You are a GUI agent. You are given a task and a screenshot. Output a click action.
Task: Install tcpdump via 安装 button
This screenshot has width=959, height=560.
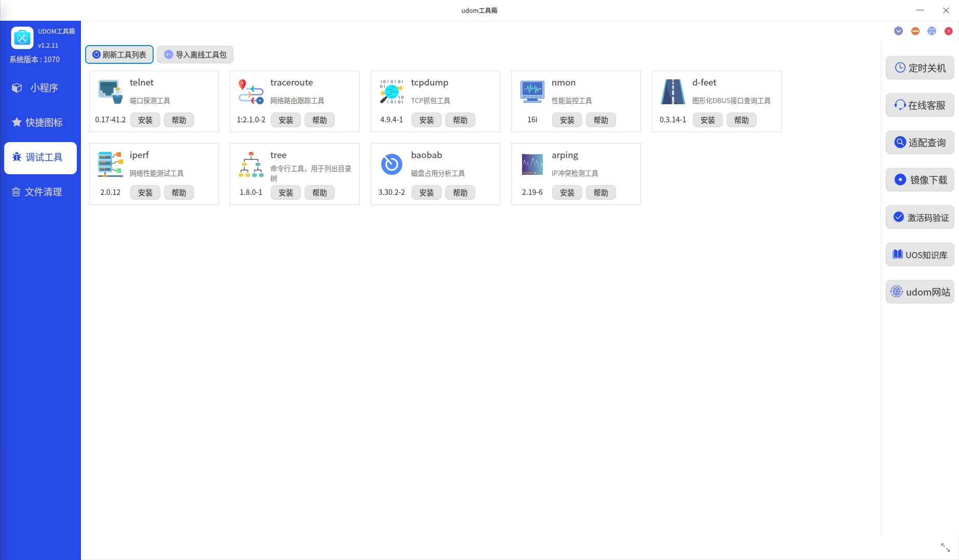(x=427, y=120)
